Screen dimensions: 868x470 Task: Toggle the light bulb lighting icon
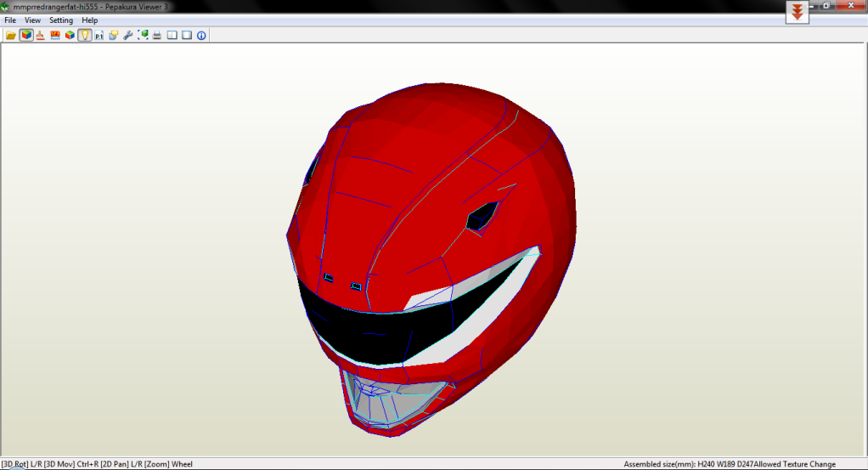[84, 36]
